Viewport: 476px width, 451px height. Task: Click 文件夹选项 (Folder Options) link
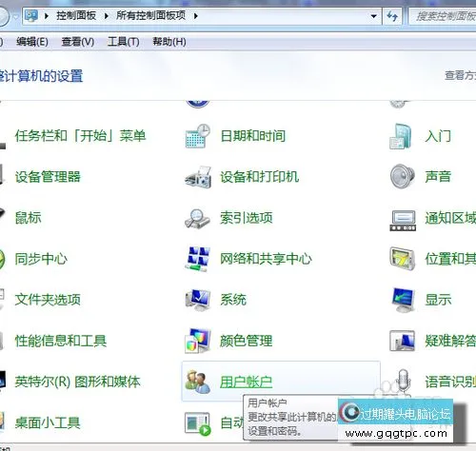point(48,300)
